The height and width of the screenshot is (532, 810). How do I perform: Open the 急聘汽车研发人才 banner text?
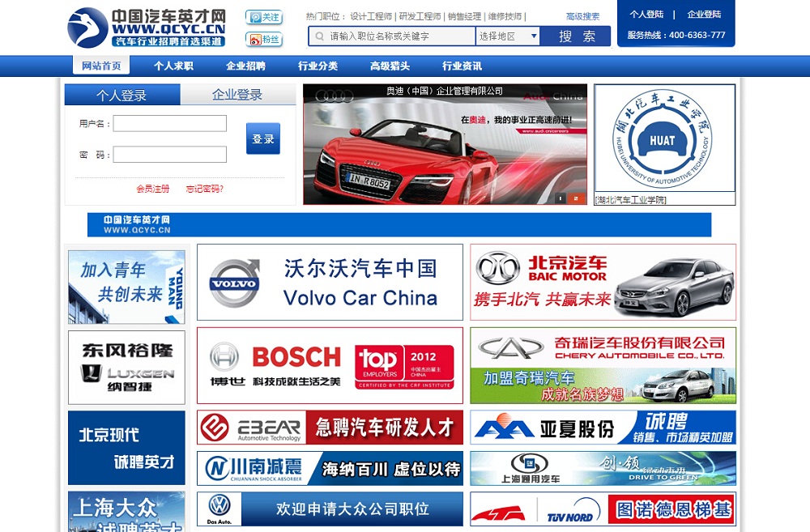click(384, 428)
